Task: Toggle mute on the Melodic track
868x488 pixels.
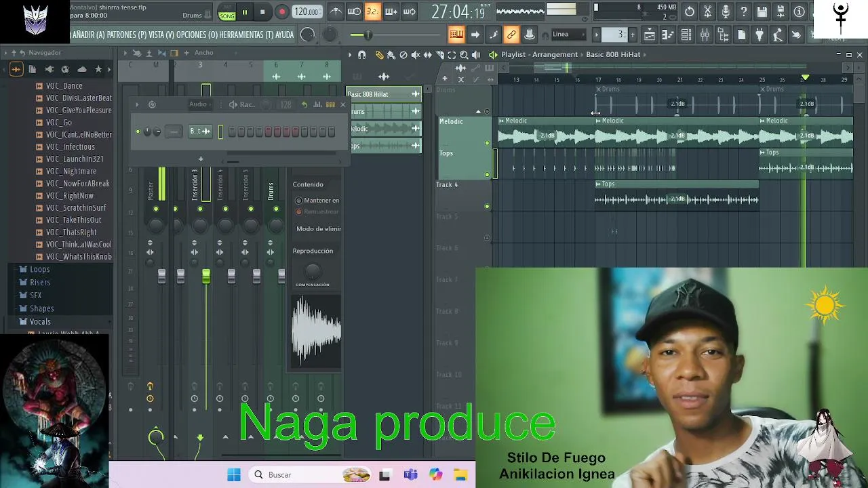Action: coord(487,143)
